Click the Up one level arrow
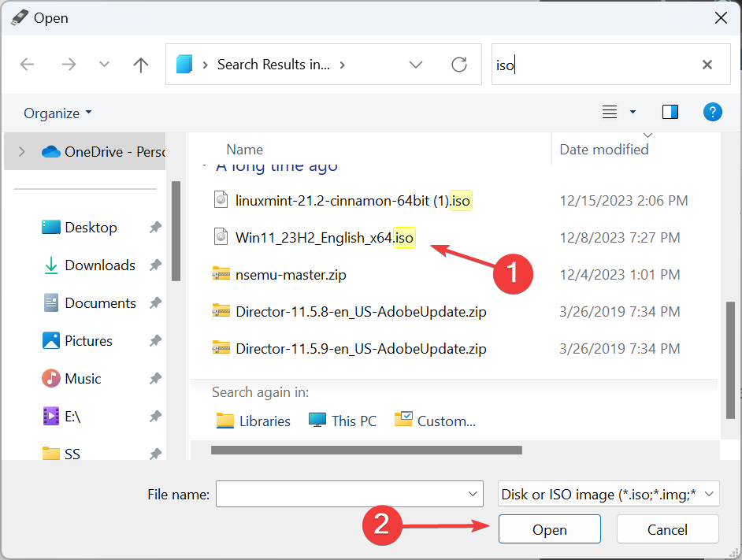The image size is (742, 560). [141, 65]
